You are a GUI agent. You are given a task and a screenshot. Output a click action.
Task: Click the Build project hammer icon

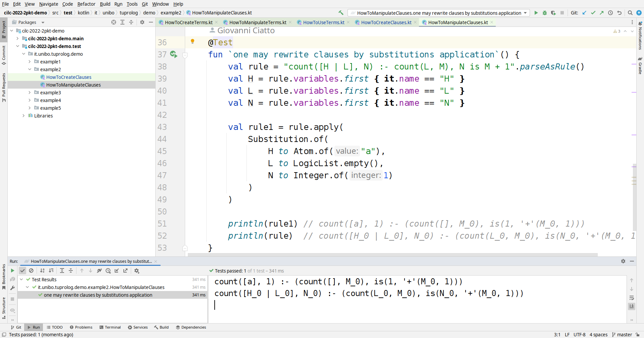pos(341,13)
